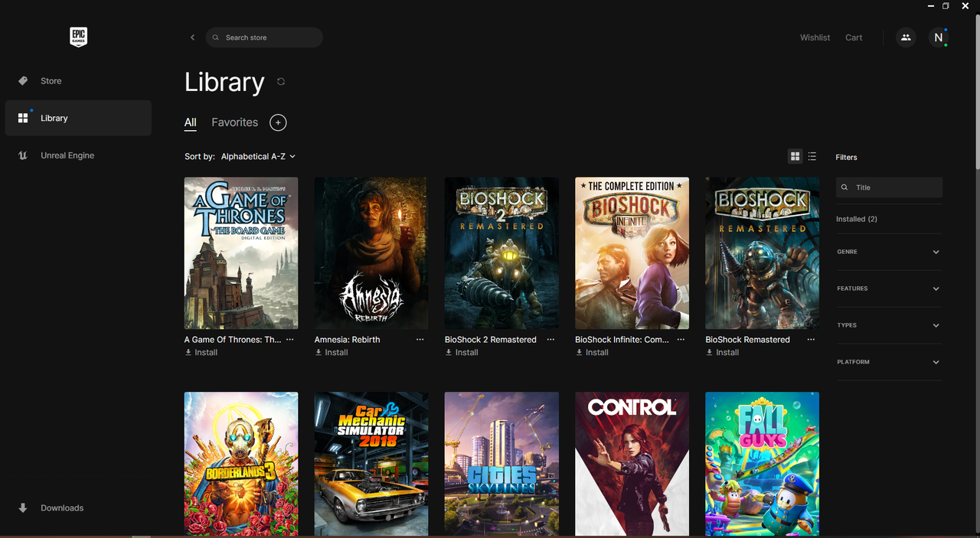This screenshot has height=538, width=980.
Task: Expand the FEATURES filter
Action: 889,289
